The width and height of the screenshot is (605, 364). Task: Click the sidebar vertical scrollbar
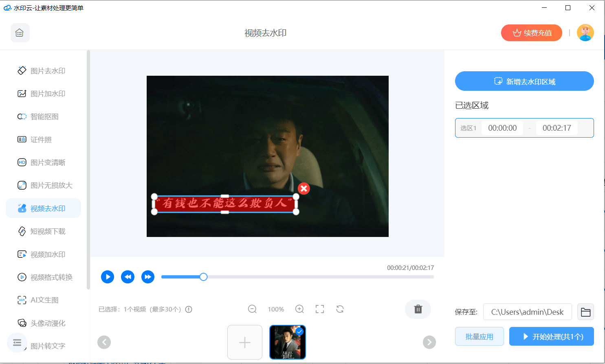tap(88, 169)
